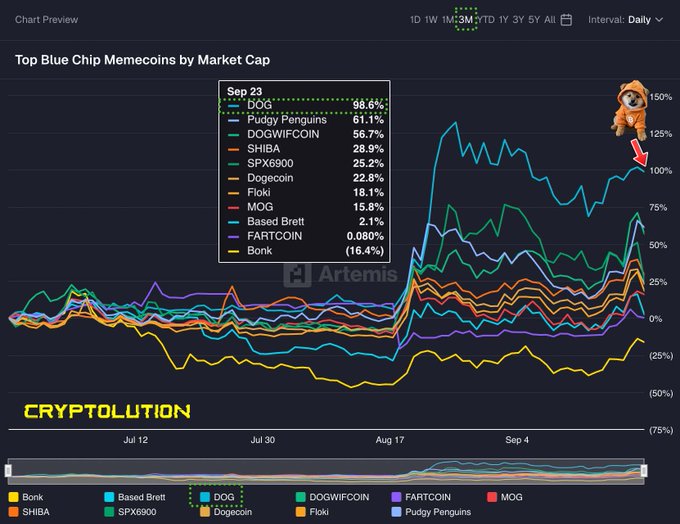Open the calendar date picker icon
Screen dimensions: 680x524
point(566,20)
